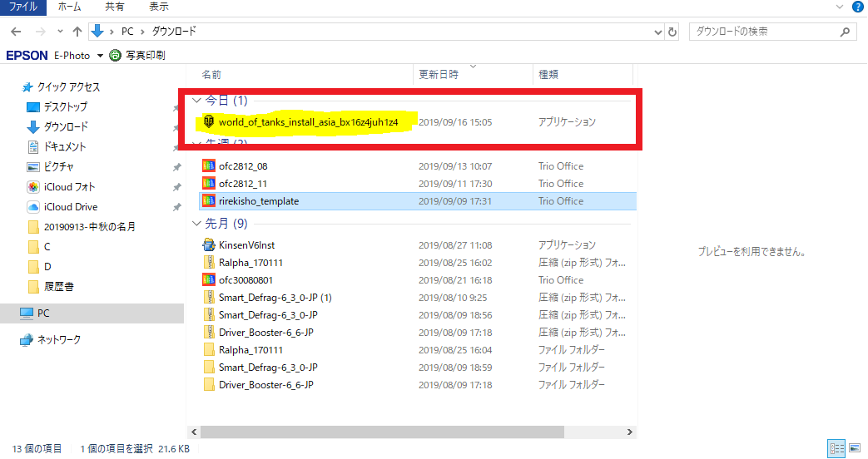Sort by the 更新日時 column header
This screenshot has height=459, width=868.
[439, 75]
